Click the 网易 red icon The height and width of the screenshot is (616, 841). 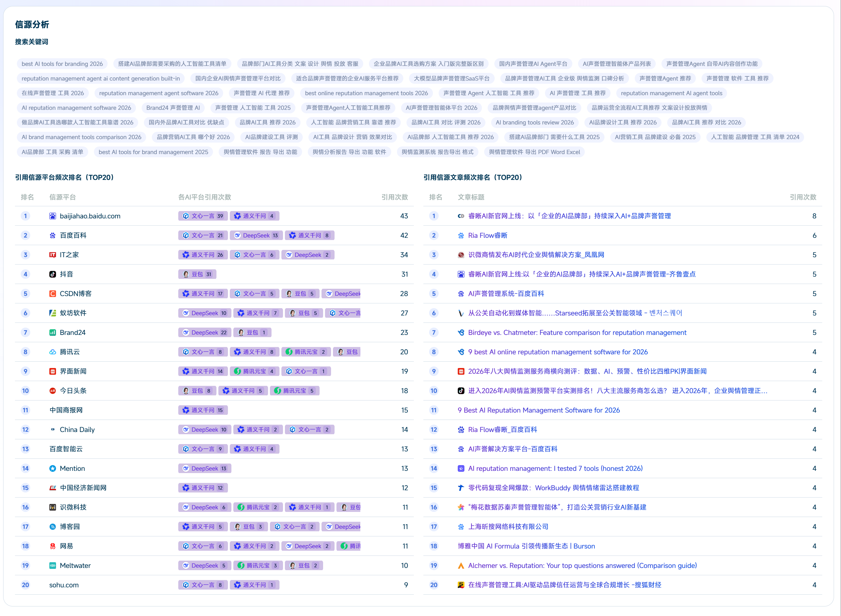tap(53, 546)
